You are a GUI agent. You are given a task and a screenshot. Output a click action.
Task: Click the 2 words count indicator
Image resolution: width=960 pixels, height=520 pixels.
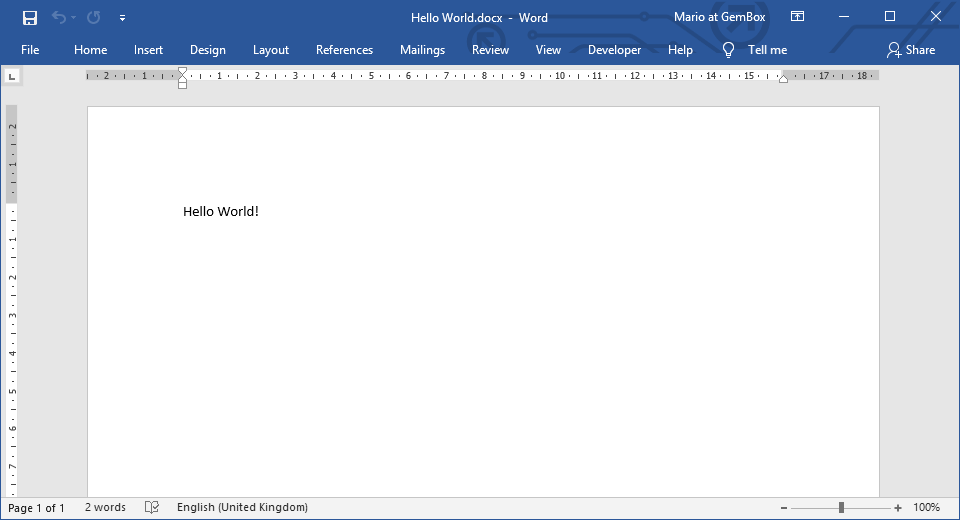click(105, 508)
